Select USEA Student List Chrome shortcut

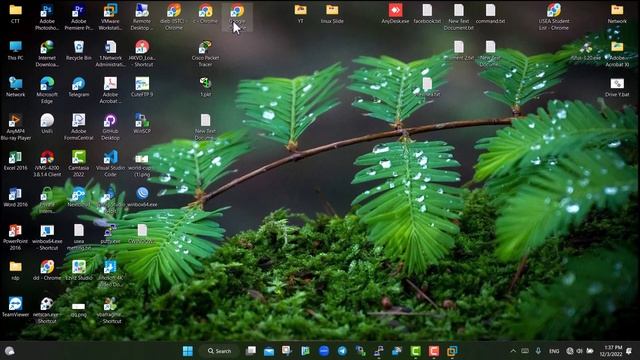click(x=554, y=17)
